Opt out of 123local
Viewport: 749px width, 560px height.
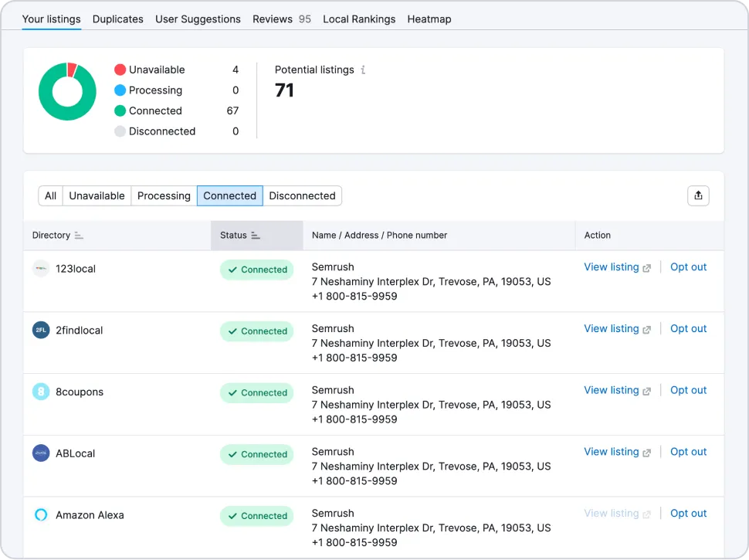(x=688, y=267)
